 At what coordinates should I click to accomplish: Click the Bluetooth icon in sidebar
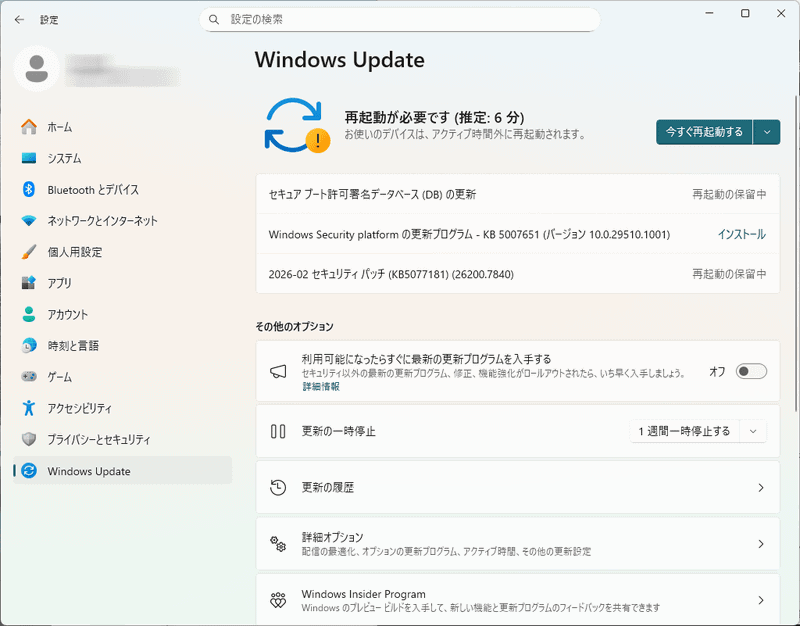coord(29,189)
